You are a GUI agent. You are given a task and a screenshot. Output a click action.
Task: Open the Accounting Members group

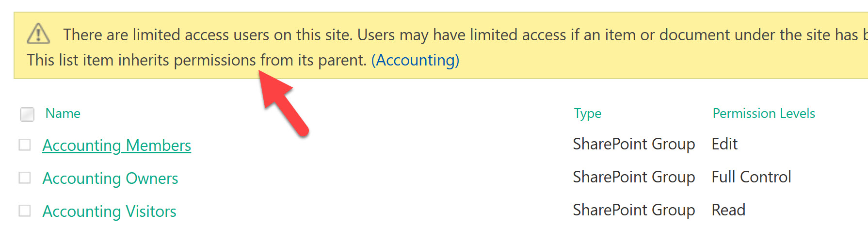(116, 146)
